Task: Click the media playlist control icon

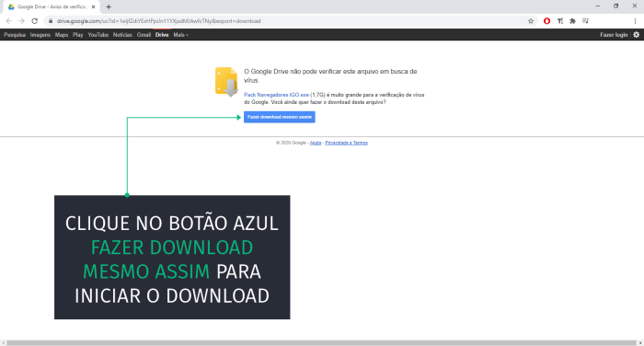Action: coord(585,21)
